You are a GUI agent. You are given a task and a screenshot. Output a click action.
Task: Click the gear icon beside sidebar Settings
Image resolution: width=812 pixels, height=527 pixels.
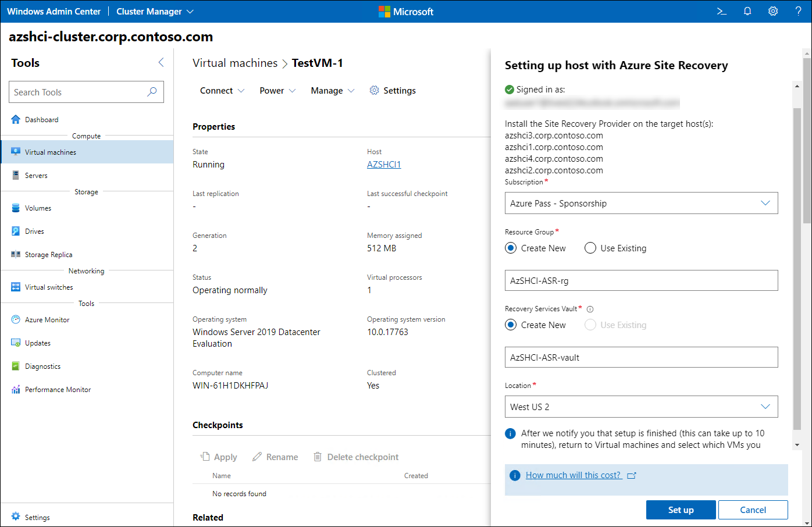pyautogui.click(x=16, y=517)
